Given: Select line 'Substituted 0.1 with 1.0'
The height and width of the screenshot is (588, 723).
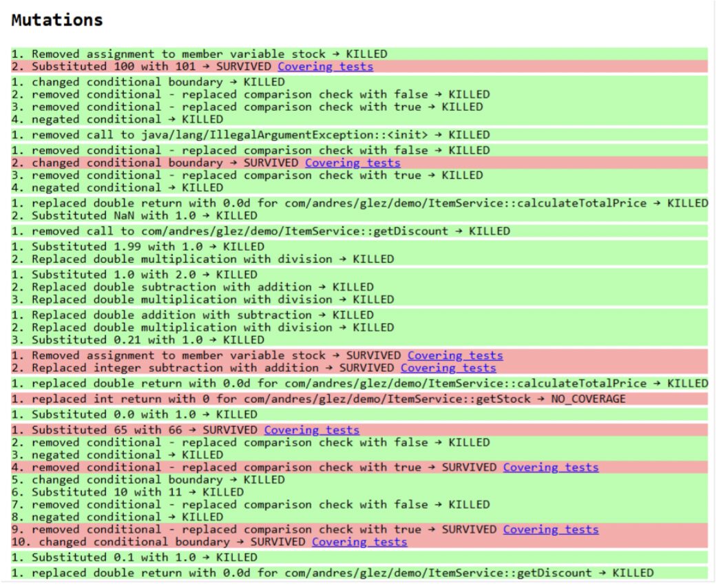Looking at the screenshot, I should pos(359,558).
